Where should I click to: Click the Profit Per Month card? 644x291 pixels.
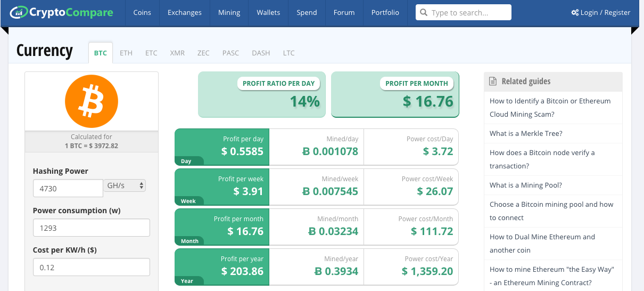point(395,95)
